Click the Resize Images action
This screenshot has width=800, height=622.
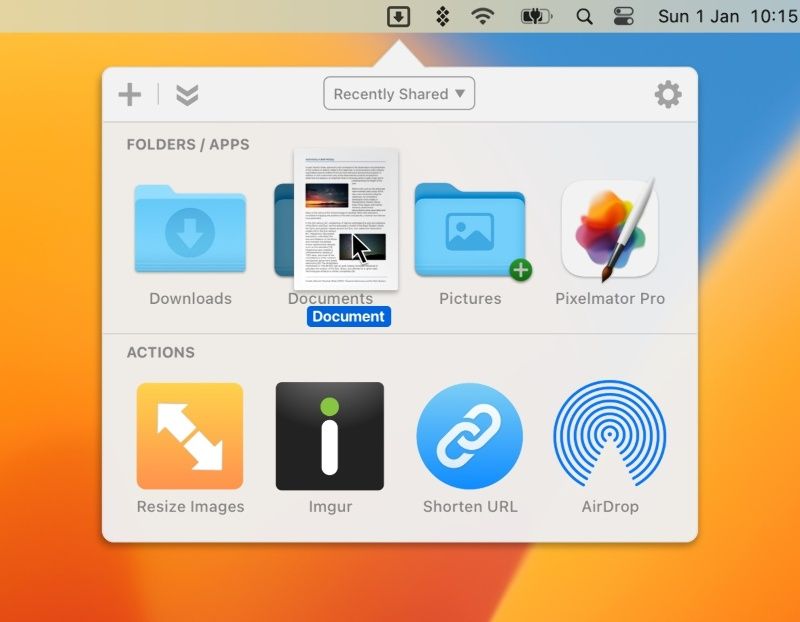(x=190, y=436)
